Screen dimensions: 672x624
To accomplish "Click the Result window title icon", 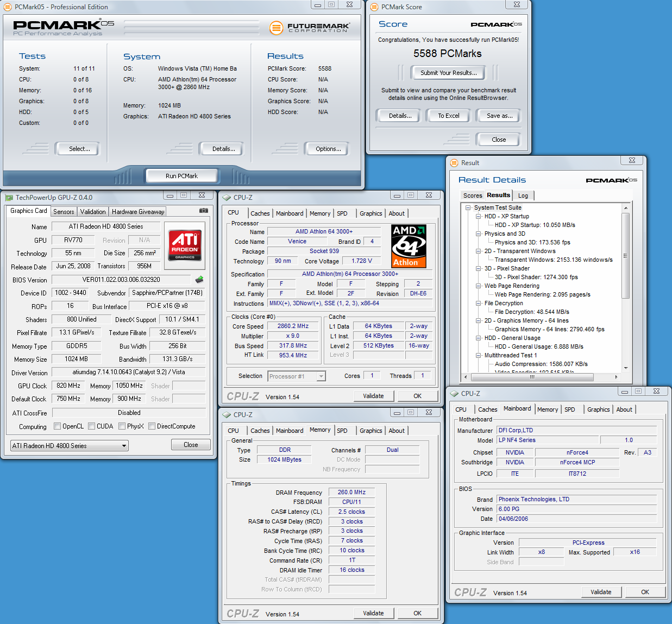I will pos(454,163).
